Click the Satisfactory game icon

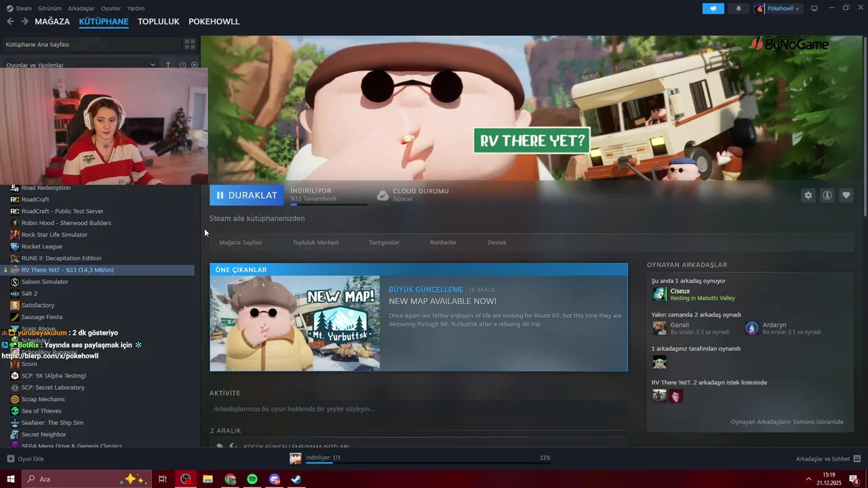click(x=15, y=305)
